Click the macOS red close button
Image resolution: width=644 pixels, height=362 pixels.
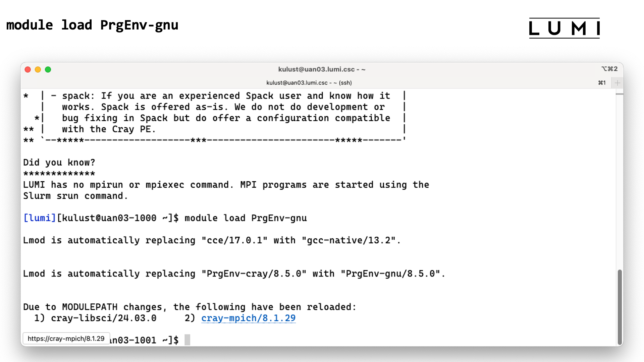28,70
